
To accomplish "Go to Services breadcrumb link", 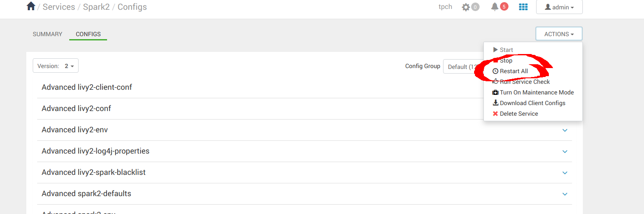I will coord(59,7).
